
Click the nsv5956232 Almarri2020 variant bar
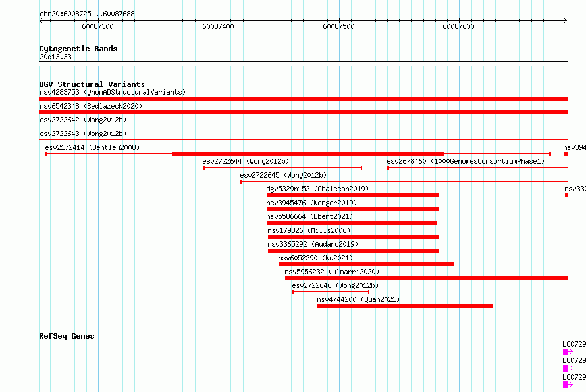click(x=427, y=278)
